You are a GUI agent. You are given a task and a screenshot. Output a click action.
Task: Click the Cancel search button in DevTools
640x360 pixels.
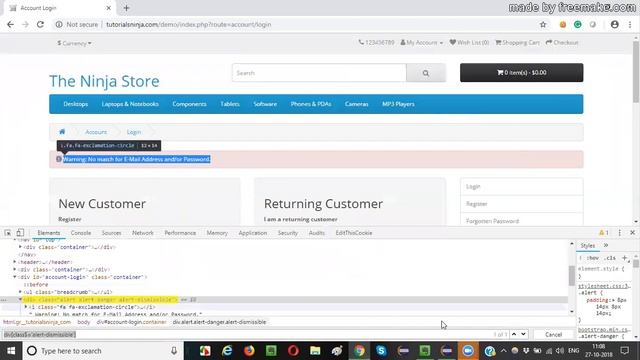553,334
